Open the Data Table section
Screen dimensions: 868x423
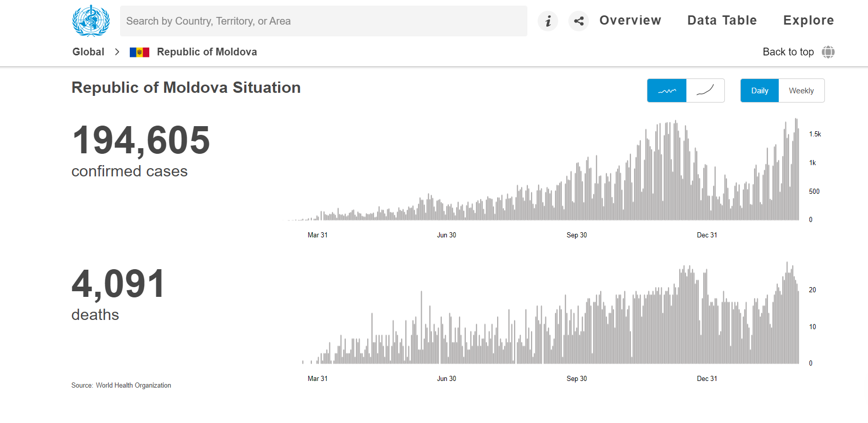click(x=722, y=21)
